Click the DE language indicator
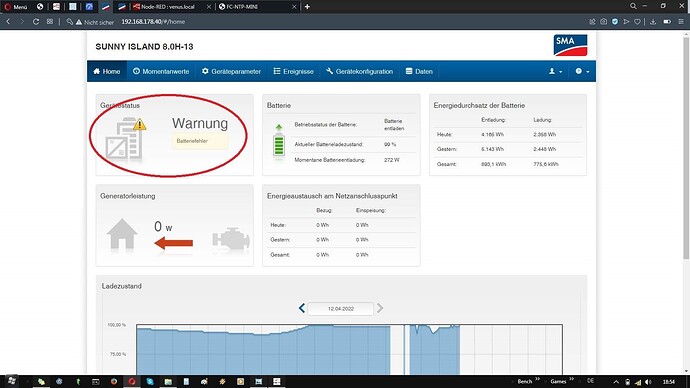 click(591, 381)
